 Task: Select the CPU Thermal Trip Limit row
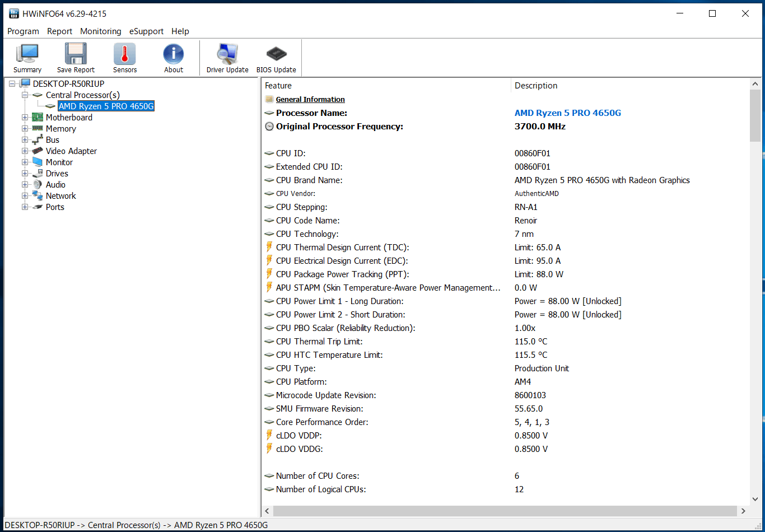[x=505, y=342]
